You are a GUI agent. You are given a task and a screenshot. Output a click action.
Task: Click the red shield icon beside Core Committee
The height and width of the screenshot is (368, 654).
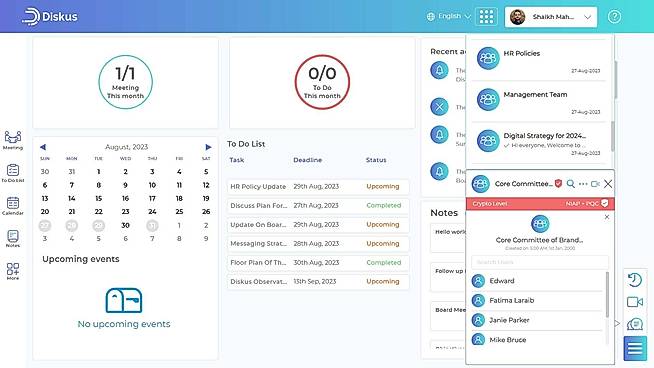[x=558, y=184]
